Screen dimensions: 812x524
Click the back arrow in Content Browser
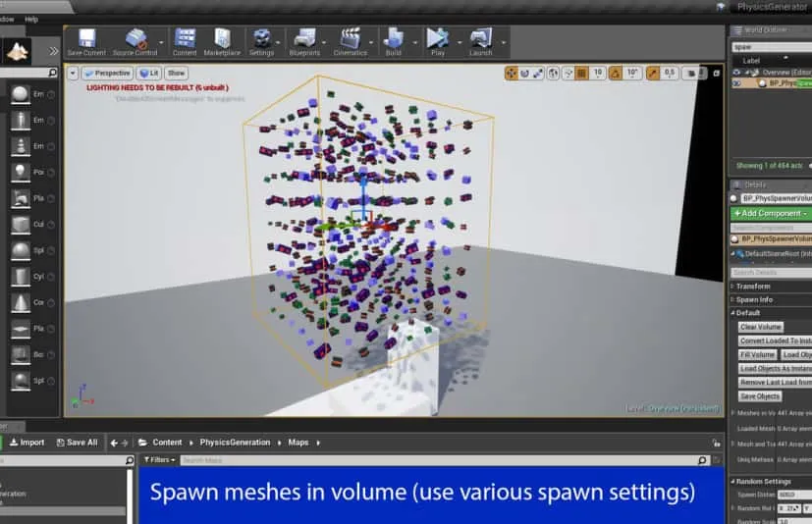114,443
